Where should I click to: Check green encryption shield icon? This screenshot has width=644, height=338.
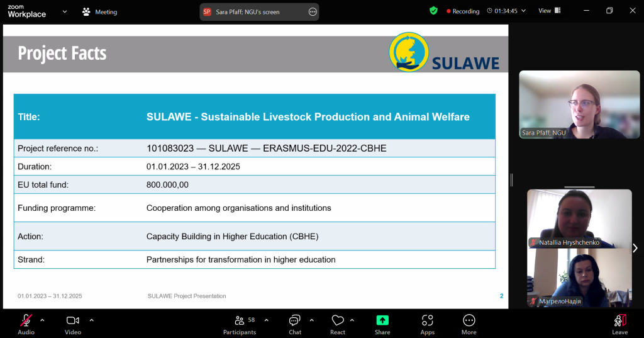click(x=433, y=11)
